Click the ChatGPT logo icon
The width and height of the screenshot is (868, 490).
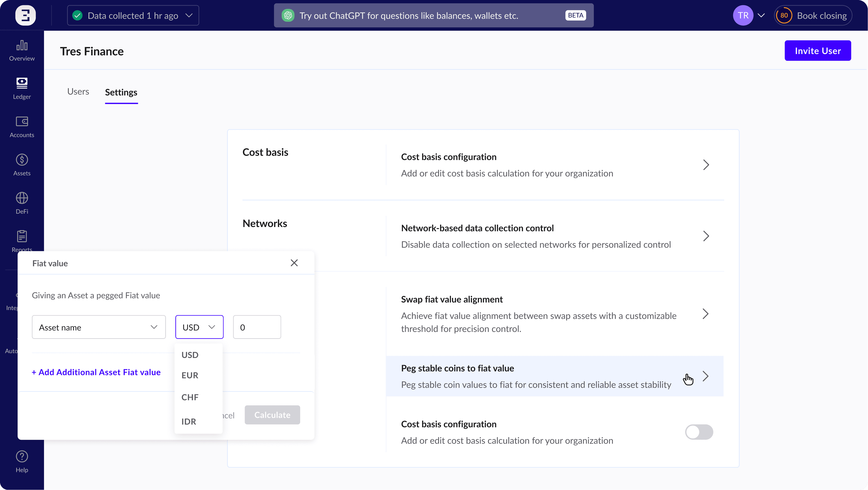pyautogui.click(x=288, y=15)
